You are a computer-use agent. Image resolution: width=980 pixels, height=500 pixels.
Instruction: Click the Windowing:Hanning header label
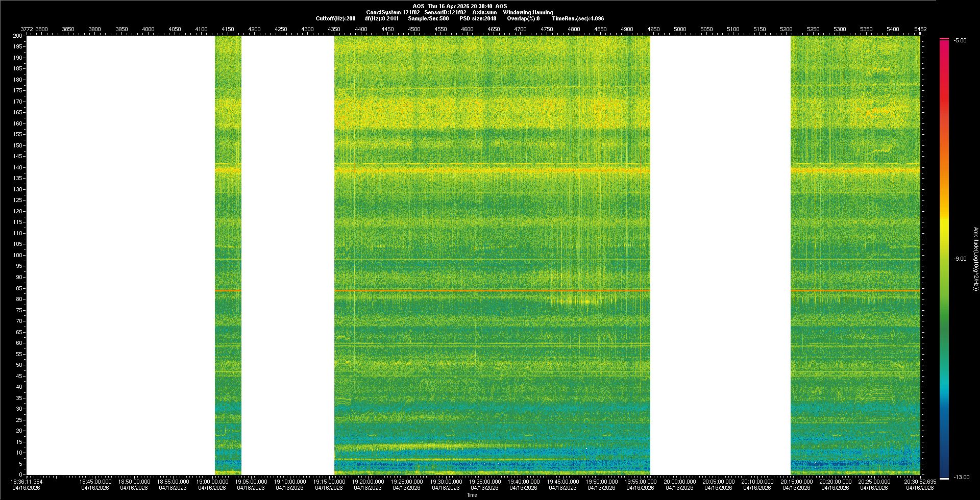click(x=527, y=12)
